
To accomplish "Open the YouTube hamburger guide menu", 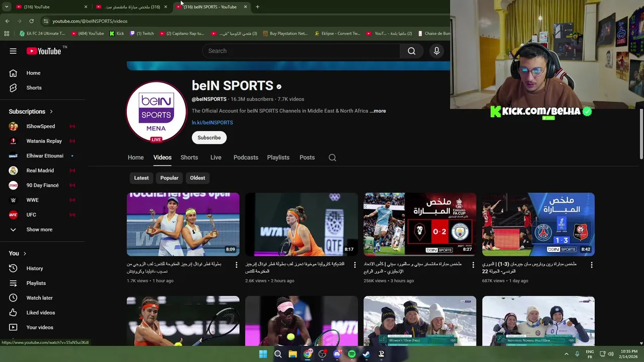I will pos(13,51).
